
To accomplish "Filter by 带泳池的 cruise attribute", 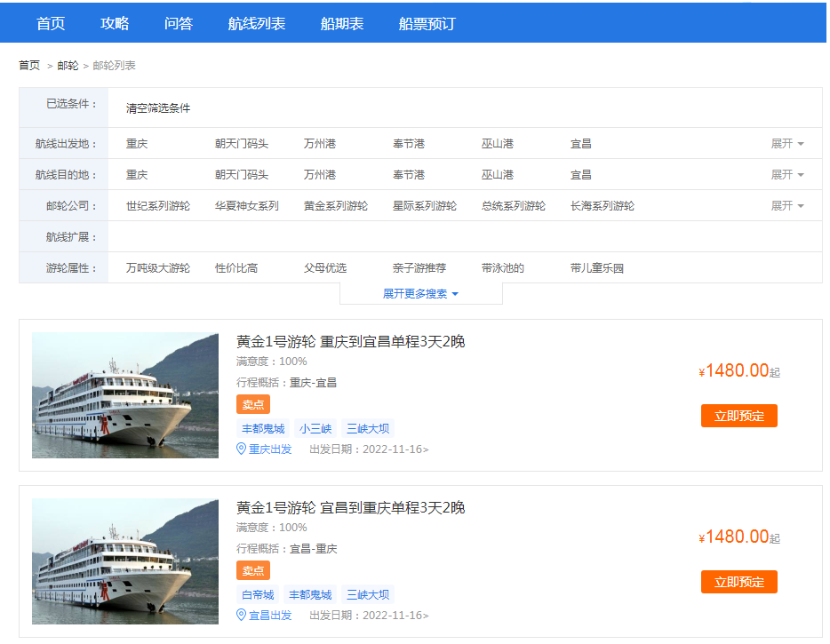I will 503,268.
